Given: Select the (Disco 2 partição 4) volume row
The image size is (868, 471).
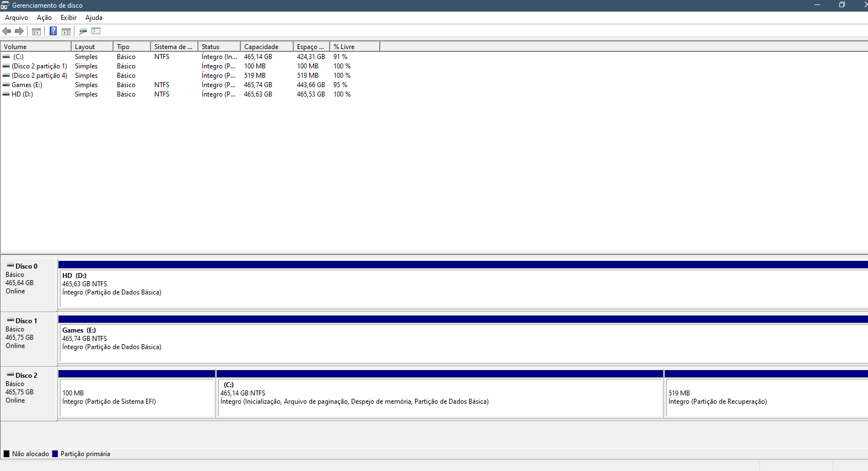Looking at the screenshot, I should tap(39, 76).
